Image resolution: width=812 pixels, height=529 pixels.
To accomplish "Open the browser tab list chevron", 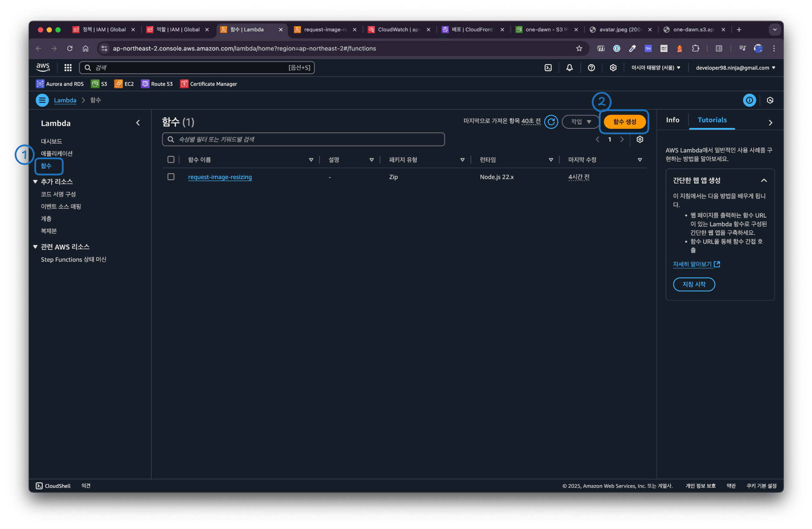I will pyautogui.click(x=775, y=30).
